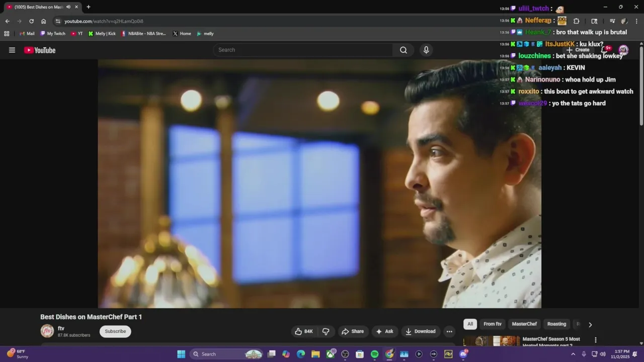
Task: Dislike the video with thumbs-down button
Action: click(326, 331)
